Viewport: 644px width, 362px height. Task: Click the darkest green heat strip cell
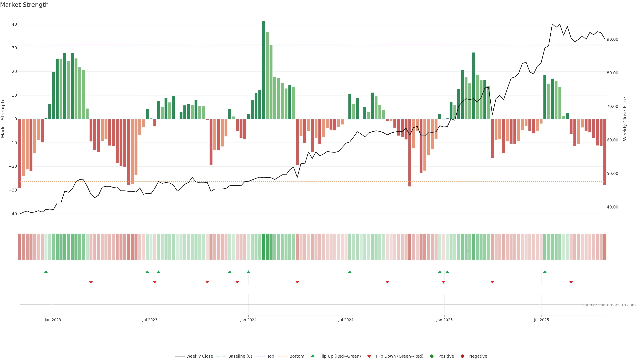263,247
